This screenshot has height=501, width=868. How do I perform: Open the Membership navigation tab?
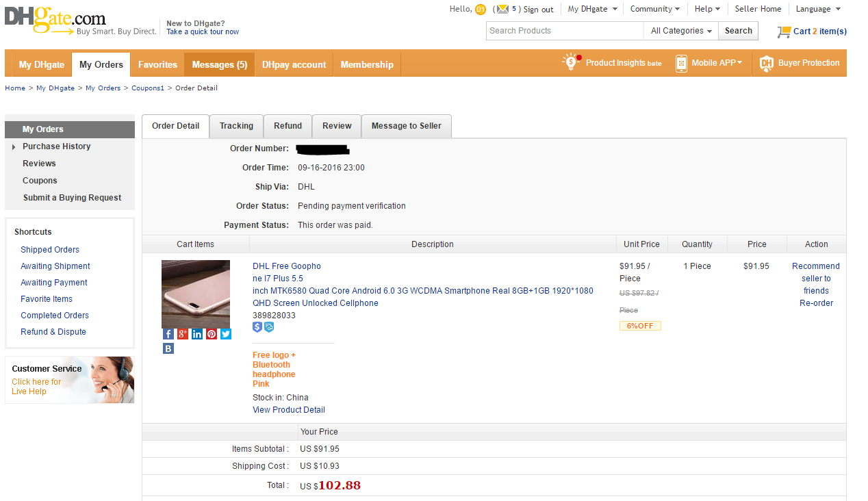pos(367,64)
